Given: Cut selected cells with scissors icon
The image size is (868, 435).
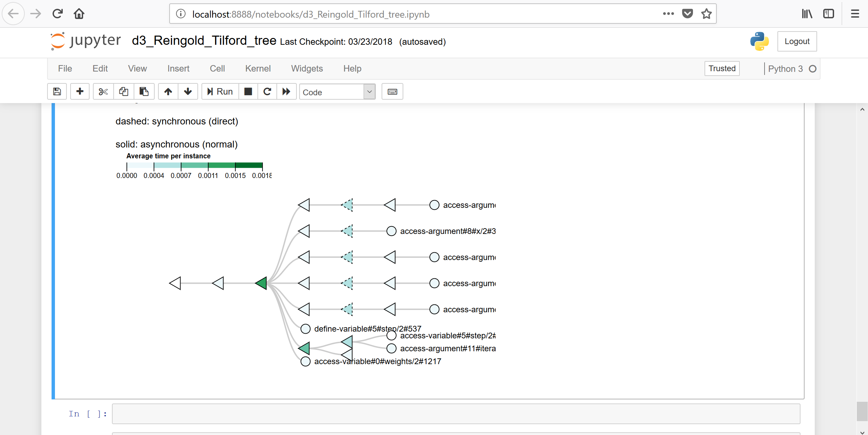Looking at the screenshot, I should (103, 92).
